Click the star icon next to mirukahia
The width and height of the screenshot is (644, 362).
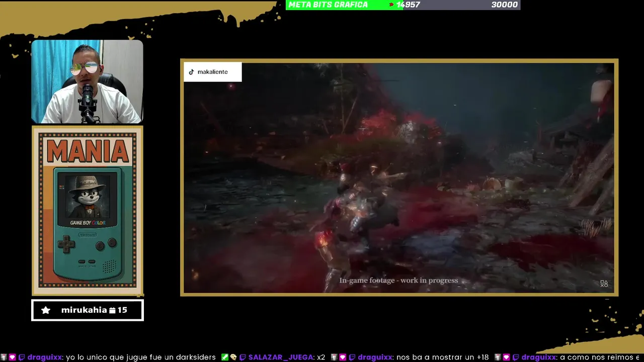(46, 310)
